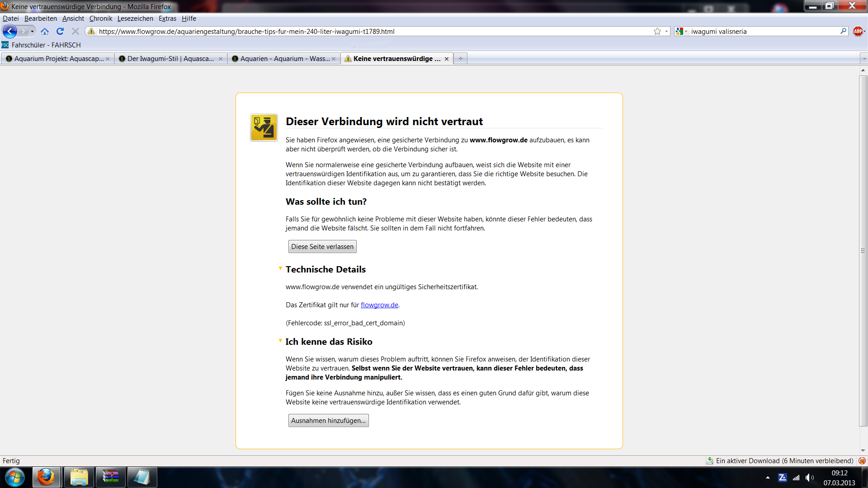Click the volume speaker tray icon
Viewport: 868px width, 488px height.
(x=810, y=478)
